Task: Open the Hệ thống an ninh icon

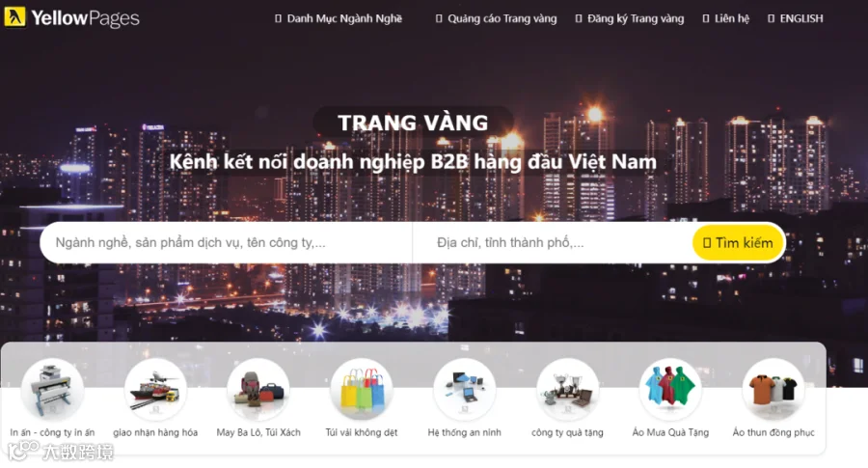Action: point(465,389)
